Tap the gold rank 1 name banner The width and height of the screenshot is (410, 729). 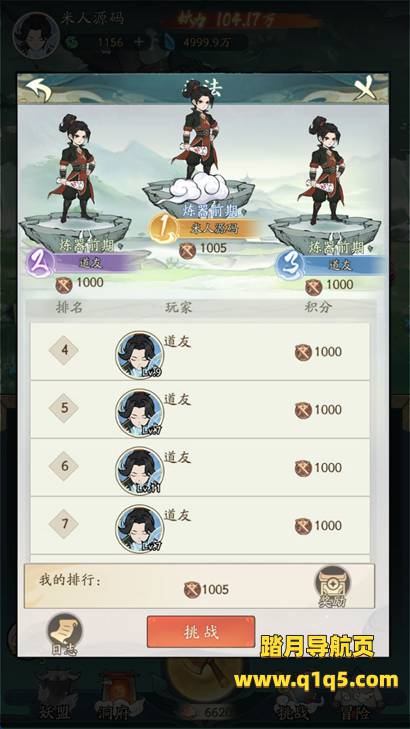(203, 229)
